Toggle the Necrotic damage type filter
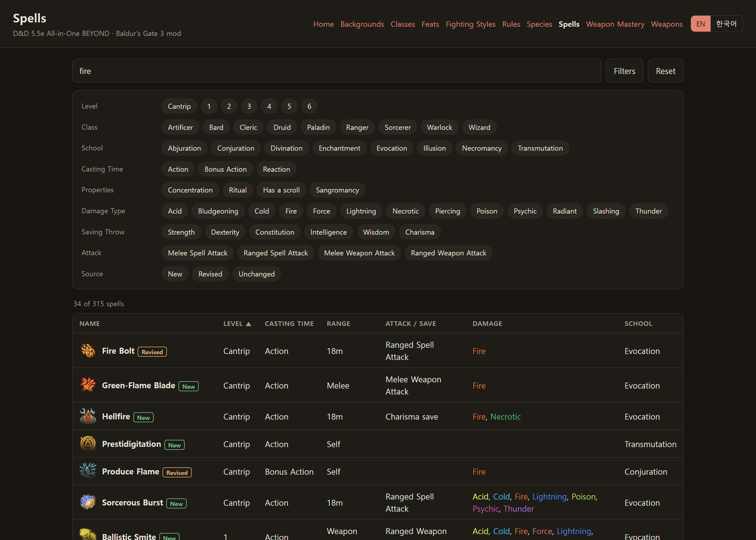This screenshot has width=756, height=540. tap(406, 211)
